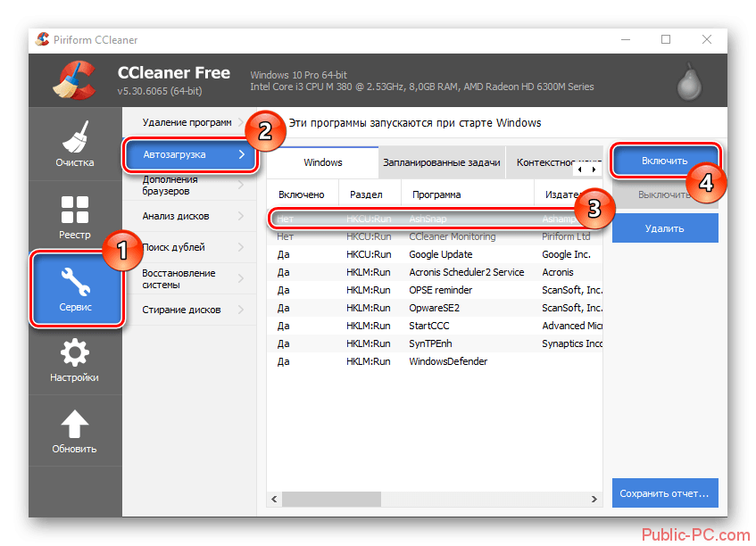Click the Очистка broom icon
This screenshot has width=756, height=546.
click(76, 138)
